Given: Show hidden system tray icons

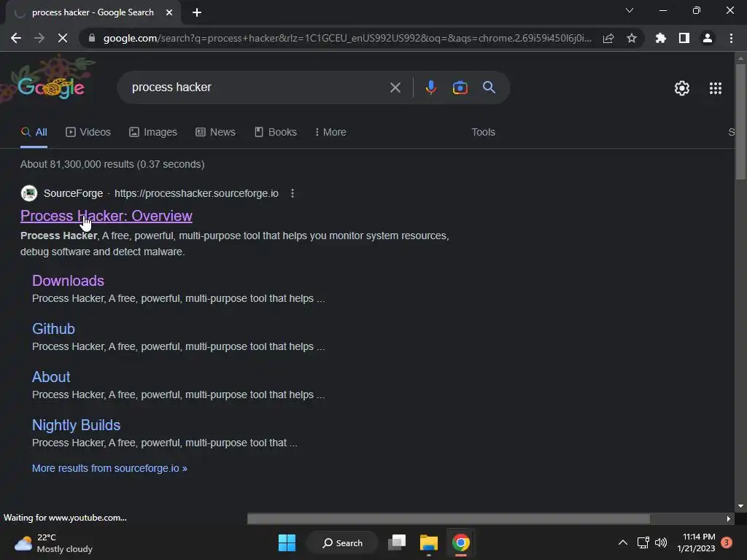Looking at the screenshot, I should pyautogui.click(x=623, y=542).
